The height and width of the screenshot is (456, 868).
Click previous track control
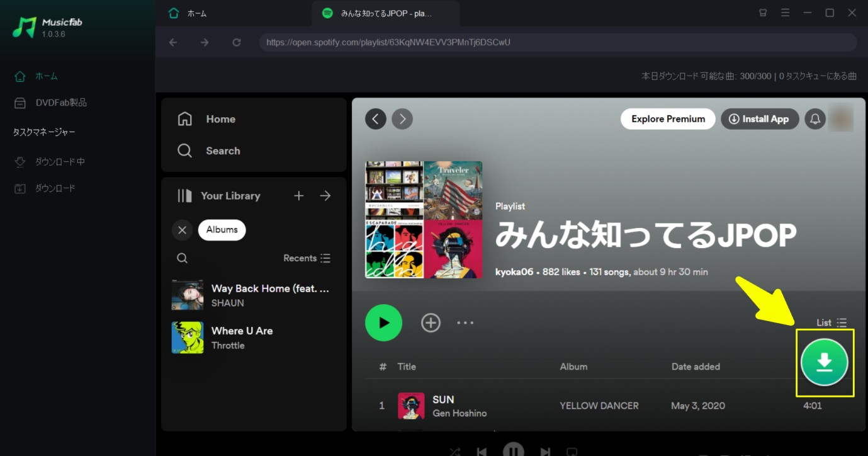(482, 452)
